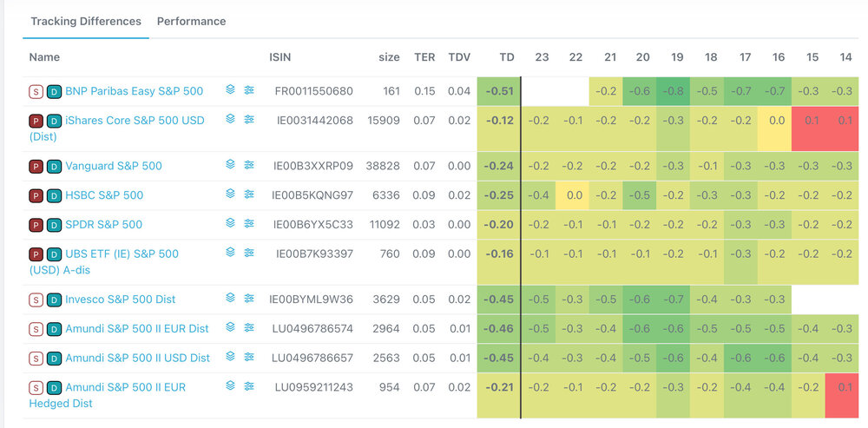This screenshot has height=428, width=868.
Task: Click the yellow 0.0 cell in HSBC row
Action: pos(572,195)
